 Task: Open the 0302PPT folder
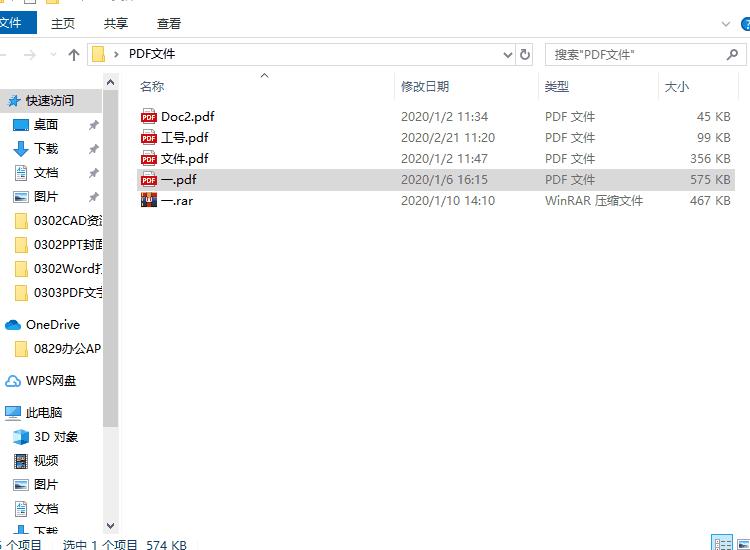57,244
